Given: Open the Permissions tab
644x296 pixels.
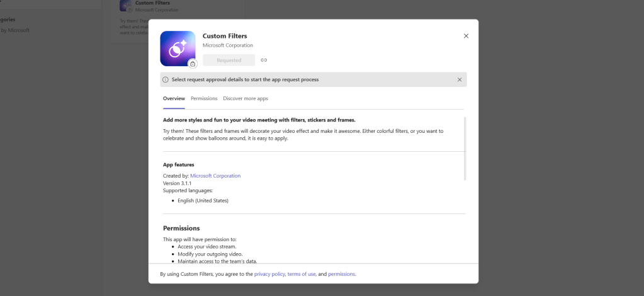Looking at the screenshot, I should tap(204, 99).
